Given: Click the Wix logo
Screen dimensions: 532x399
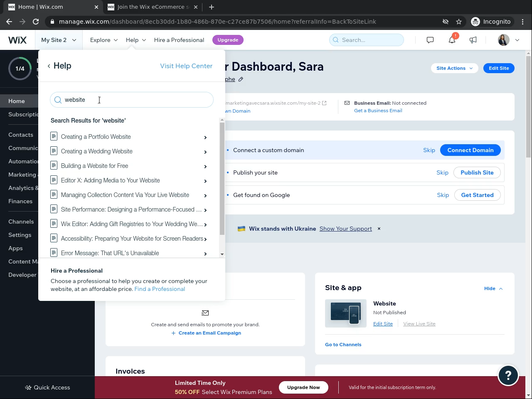Looking at the screenshot, I should point(17,40).
